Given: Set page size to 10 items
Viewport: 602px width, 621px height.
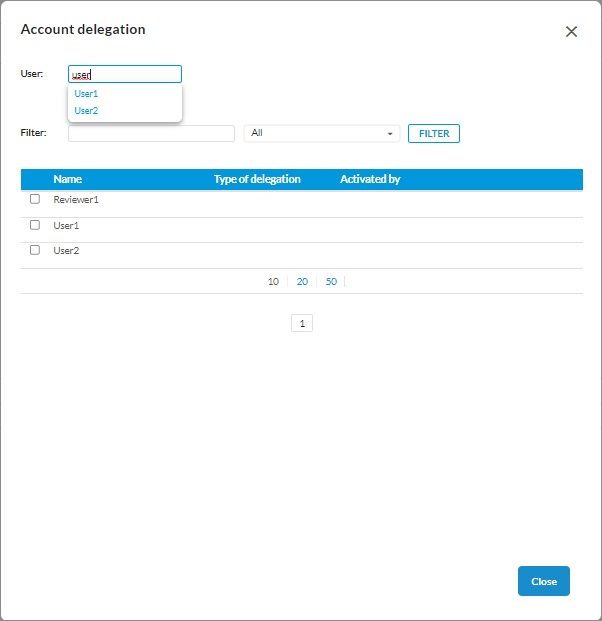Looking at the screenshot, I should tap(273, 282).
